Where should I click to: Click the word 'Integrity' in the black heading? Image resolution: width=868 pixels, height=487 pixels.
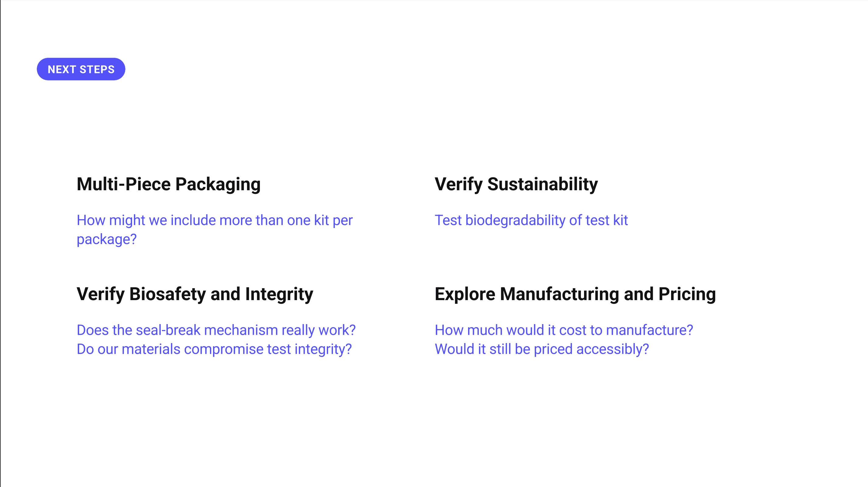pos(279,294)
